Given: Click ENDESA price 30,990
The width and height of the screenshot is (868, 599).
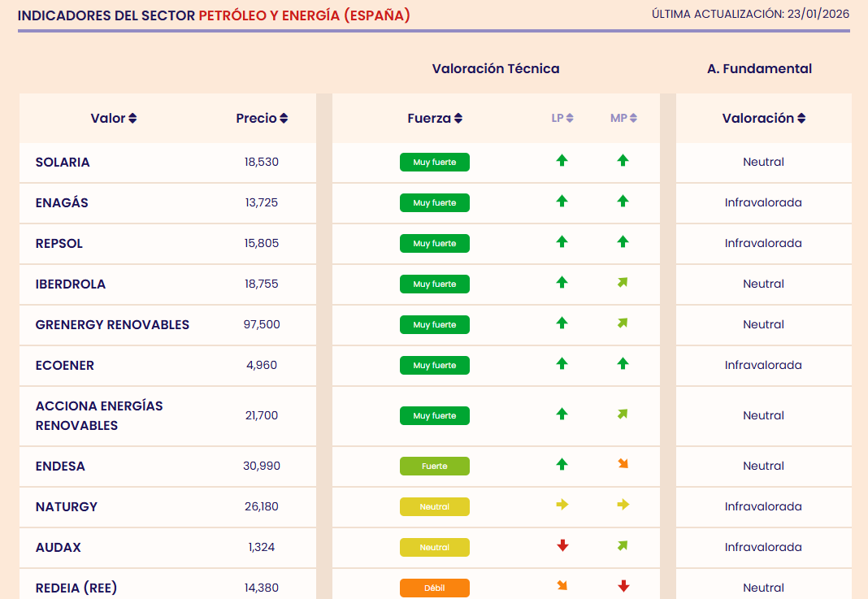Looking at the screenshot, I should [x=262, y=467].
